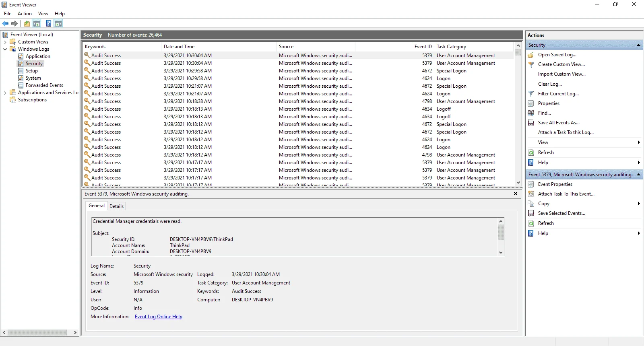The image size is (644, 346).
Task: Click the Forward arrow toolbar icon
Action: pos(14,24)
